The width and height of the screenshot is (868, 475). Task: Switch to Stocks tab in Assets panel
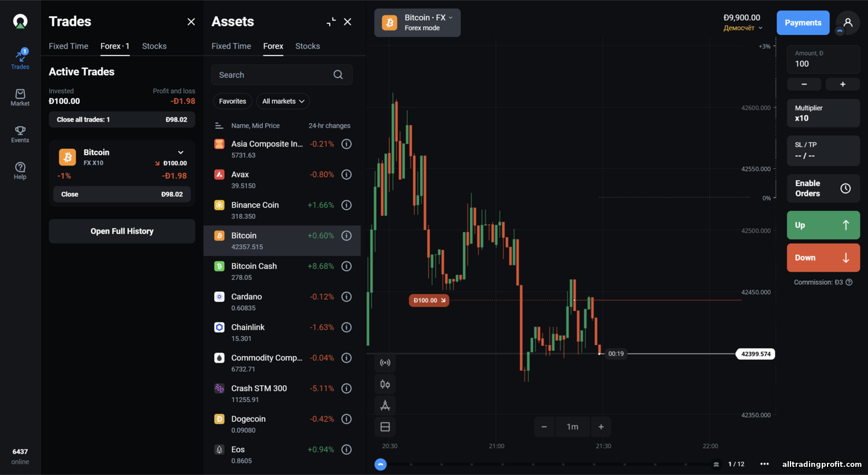pyautogui.click(x=307, y=46)
